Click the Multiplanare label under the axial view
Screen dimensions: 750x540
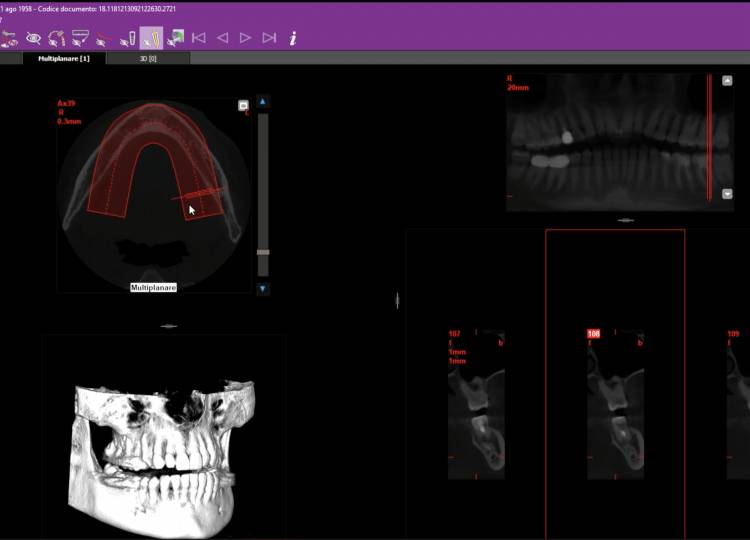point(154,287)
